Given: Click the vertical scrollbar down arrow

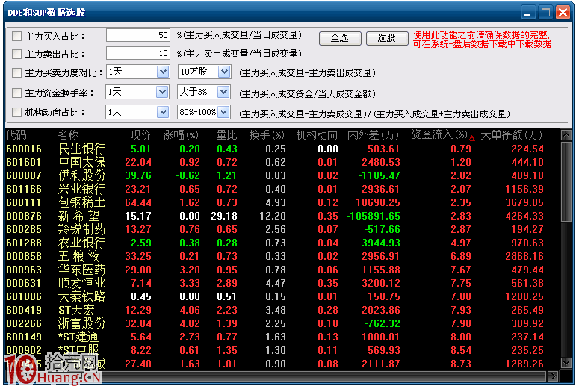Looking at the screenshot, I should pyautogui.click(x=566, y=363).
